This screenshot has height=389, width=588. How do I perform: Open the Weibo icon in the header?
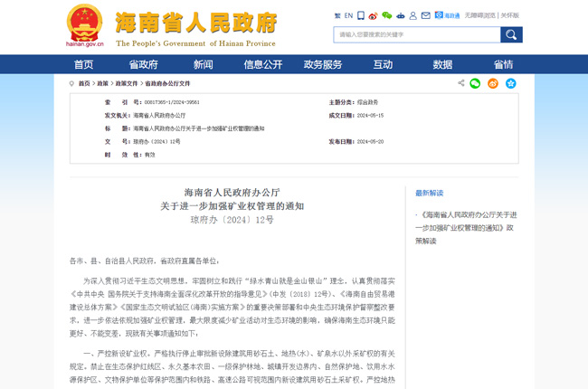(x=373, y=15)
